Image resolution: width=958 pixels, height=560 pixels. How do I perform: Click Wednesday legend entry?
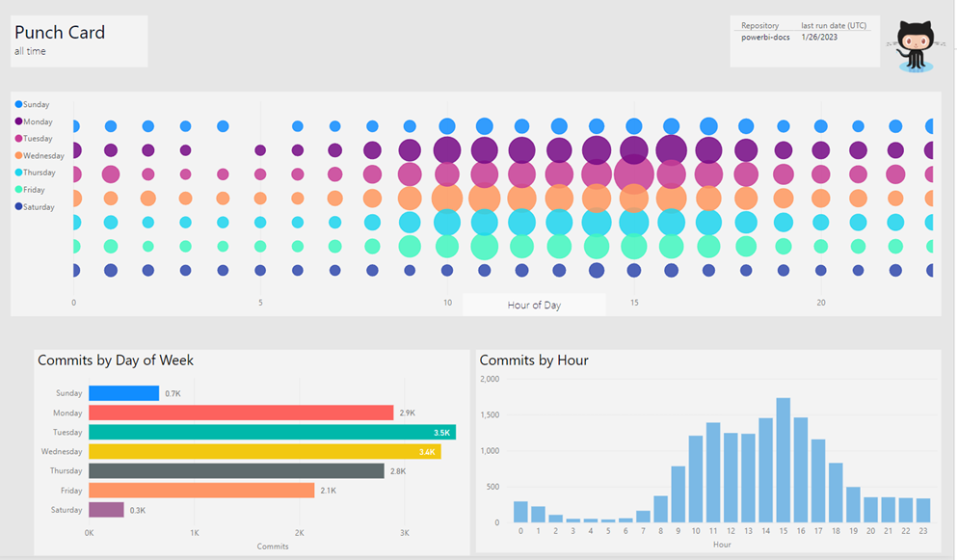(x=40, y=156)
